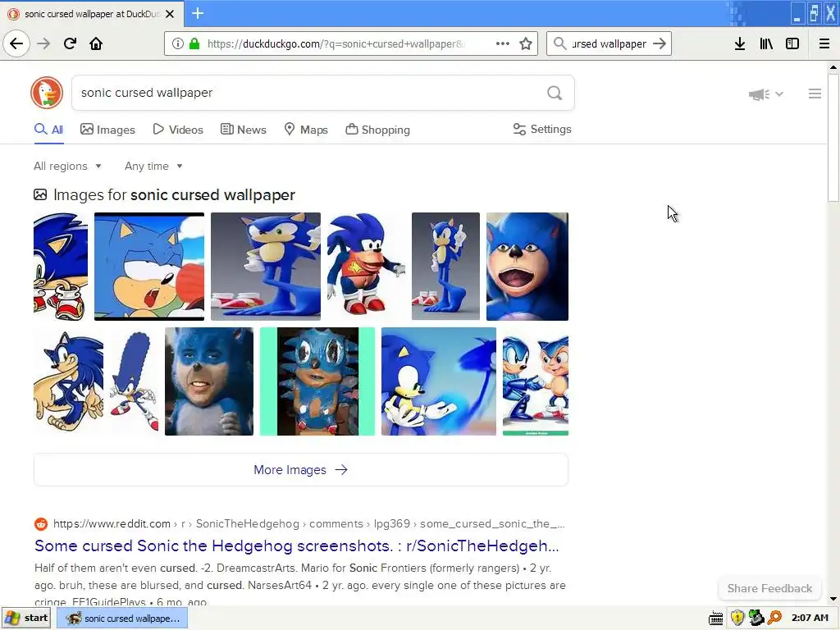Open search Settings
The width and height of the screenshot is (840, 630).
point(542,129)
